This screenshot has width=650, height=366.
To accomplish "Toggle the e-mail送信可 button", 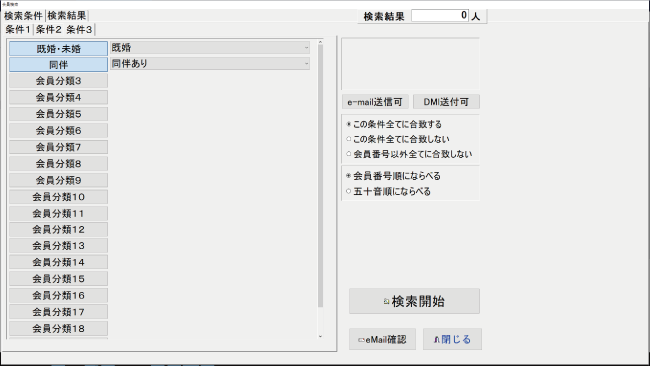I will (375, 102).
